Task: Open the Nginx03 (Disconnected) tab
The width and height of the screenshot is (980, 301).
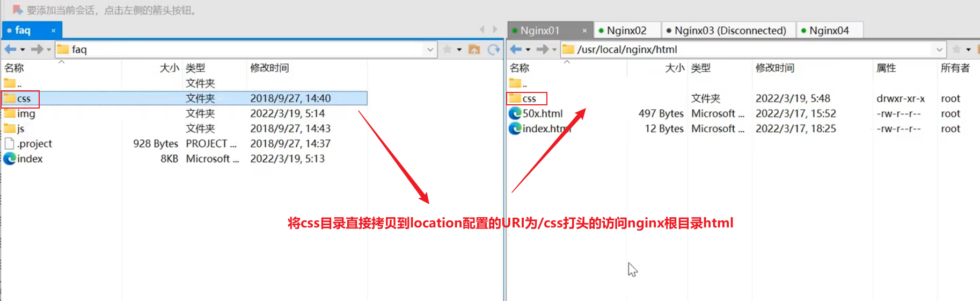Action: 729,31
